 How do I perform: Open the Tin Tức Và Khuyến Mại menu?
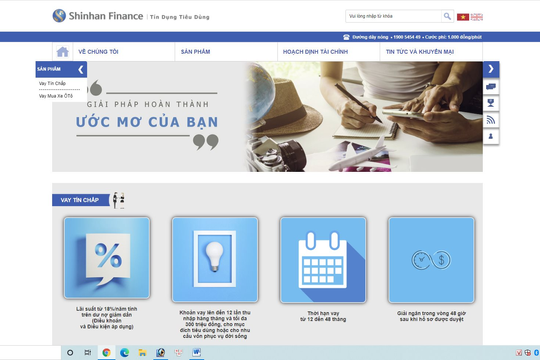click(x=419, y=52)
